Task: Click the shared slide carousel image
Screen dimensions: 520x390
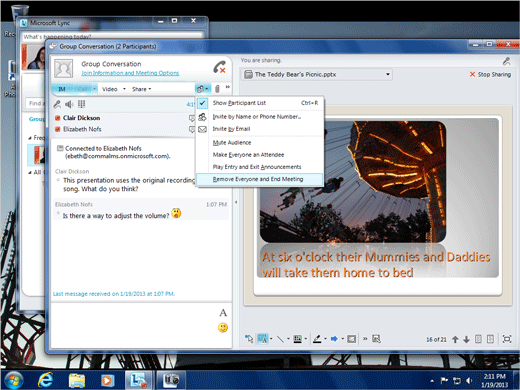Action: tap(353, 182)
